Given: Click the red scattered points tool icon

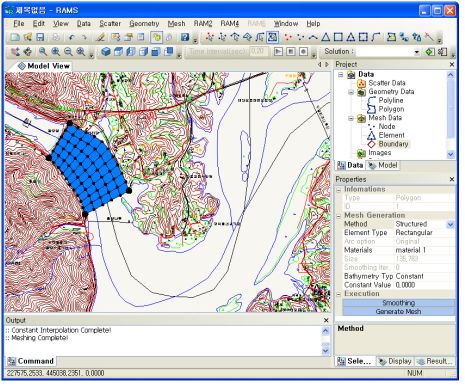Looking at the screenshot, I should coord(288,37).
